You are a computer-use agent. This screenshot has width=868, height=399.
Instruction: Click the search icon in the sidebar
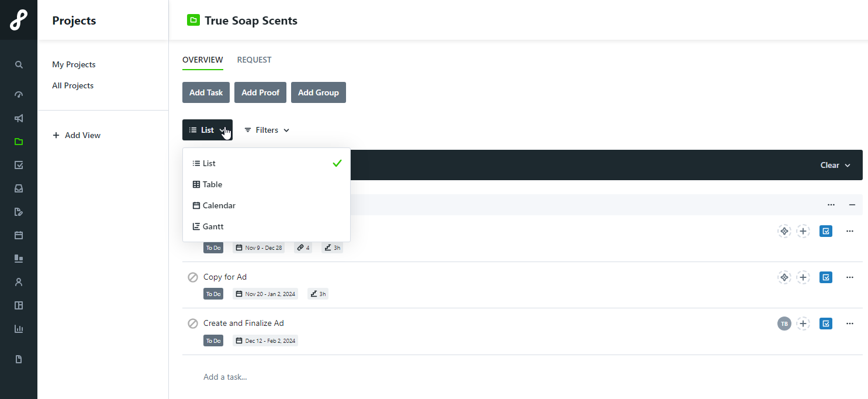[19, 65]
